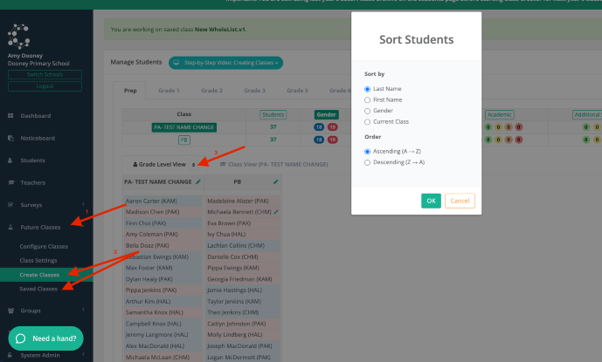
Task: Click the PA- TEST NAME CHANGE class badge
Action: pos(184,127)
